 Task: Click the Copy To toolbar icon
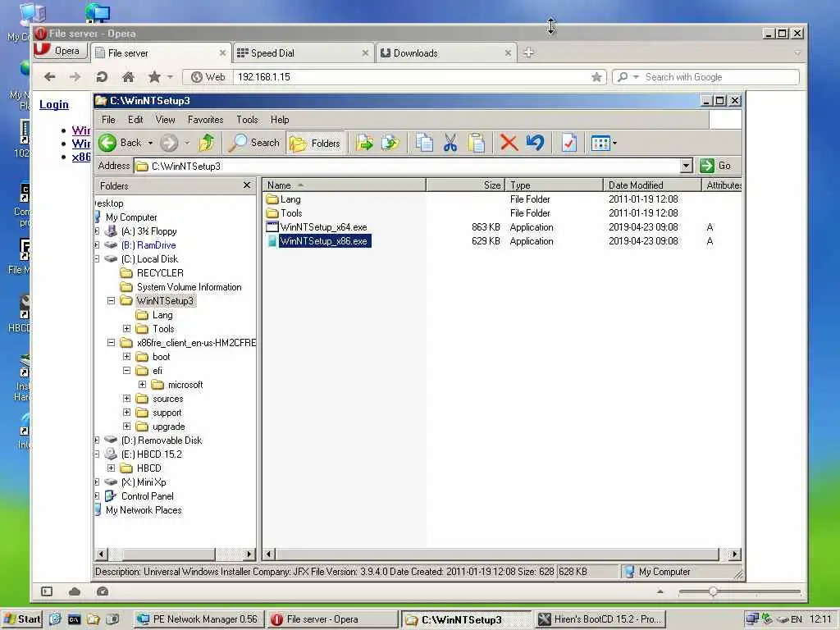click(390, 143)
